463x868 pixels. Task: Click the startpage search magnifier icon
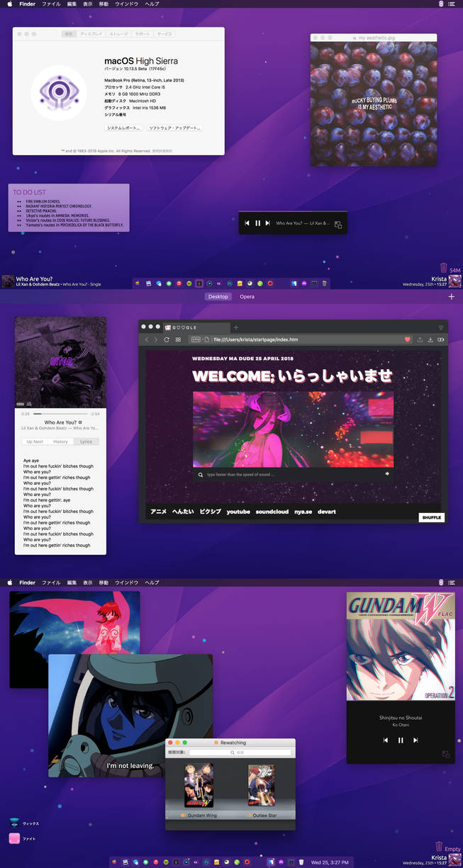coord(201,474)
